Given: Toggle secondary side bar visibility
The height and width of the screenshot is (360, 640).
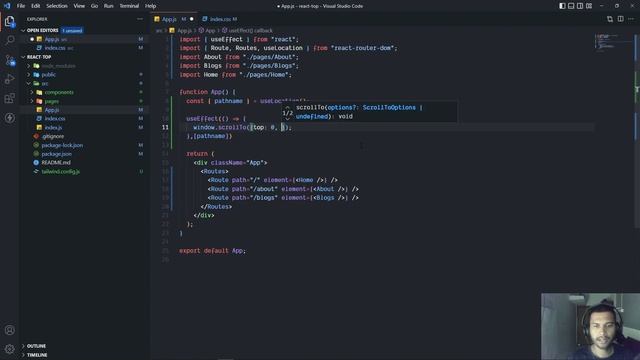Looking at the screenshot, I should pos(580,6).
